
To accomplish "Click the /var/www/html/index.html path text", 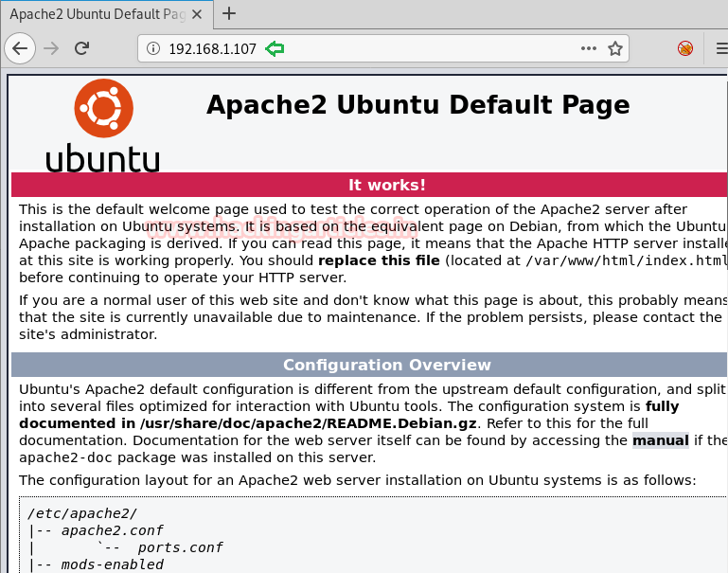I will click(627, 260).
